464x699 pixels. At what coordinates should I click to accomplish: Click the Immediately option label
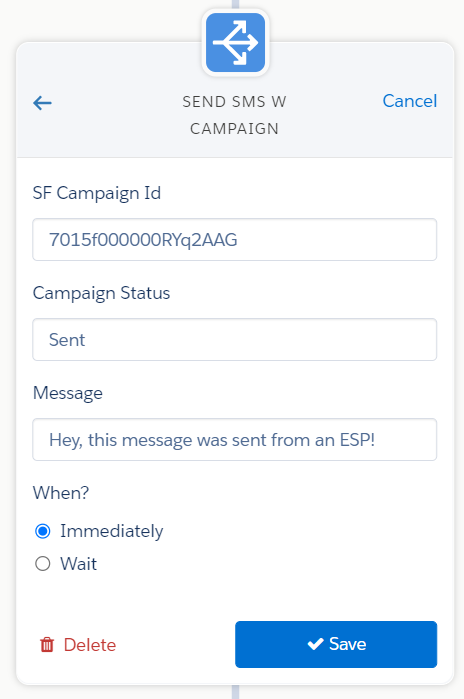coord(112,531)
